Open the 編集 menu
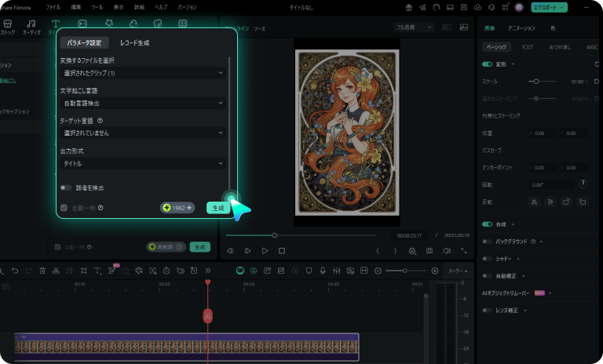This screenshot has height=364, width=603. point(75,7)
